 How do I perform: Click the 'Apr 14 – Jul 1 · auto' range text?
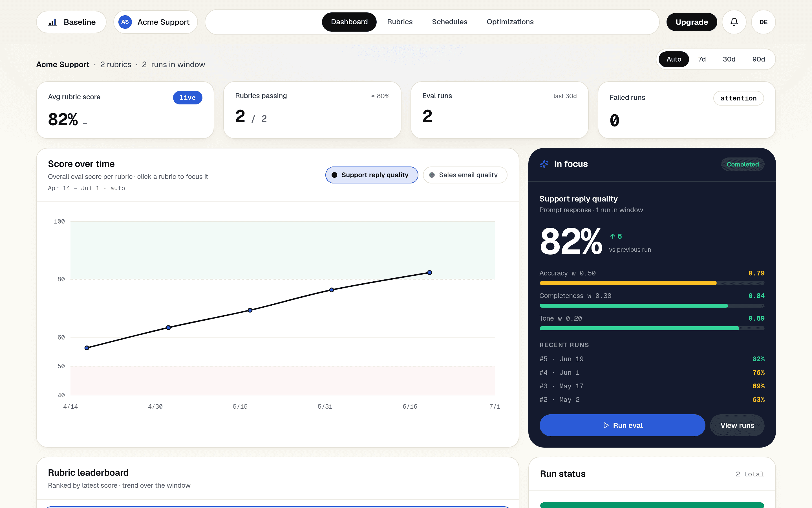pos(87,188)
